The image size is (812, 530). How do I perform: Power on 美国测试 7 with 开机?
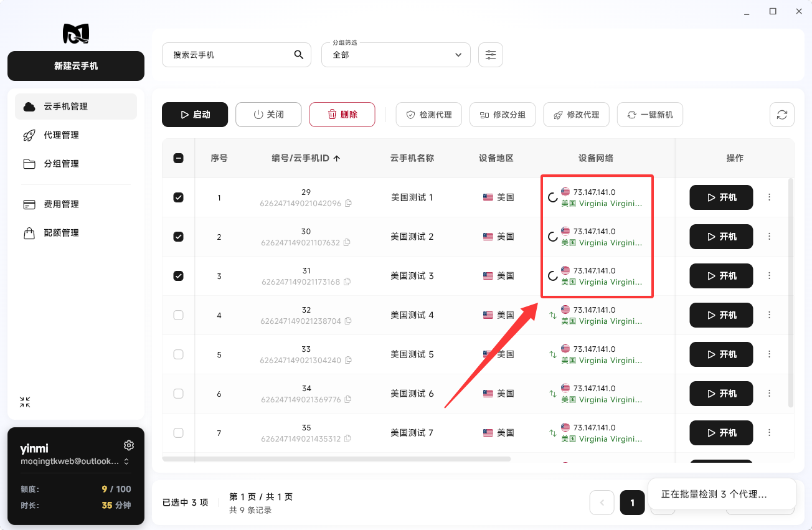pos(721,433)
